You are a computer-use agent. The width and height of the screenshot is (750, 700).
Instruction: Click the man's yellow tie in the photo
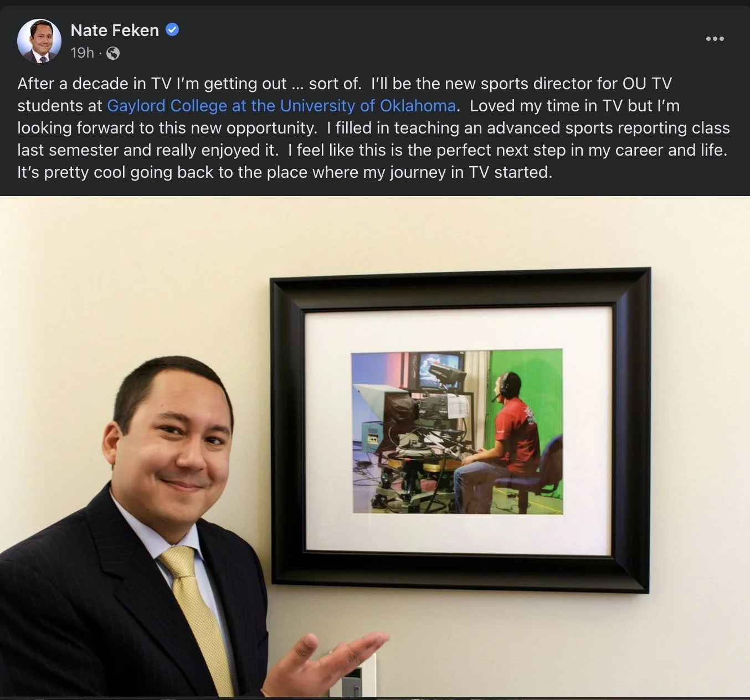pos(197,615)
